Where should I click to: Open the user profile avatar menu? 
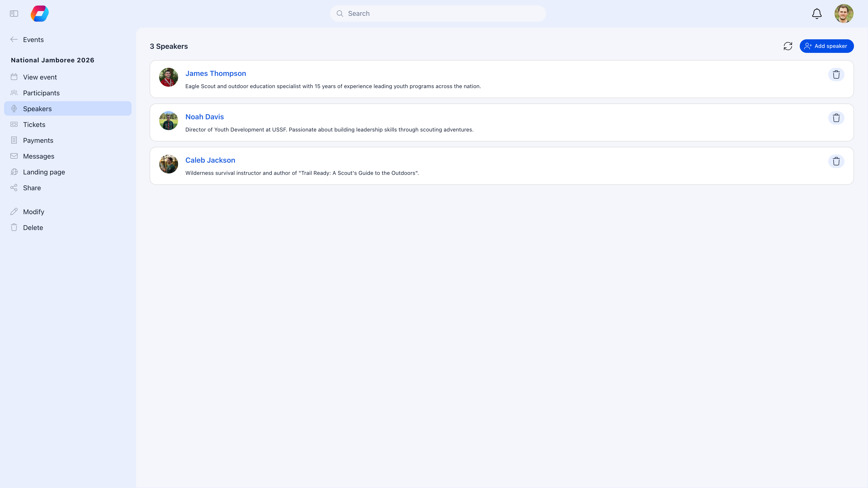coord(843,14)
